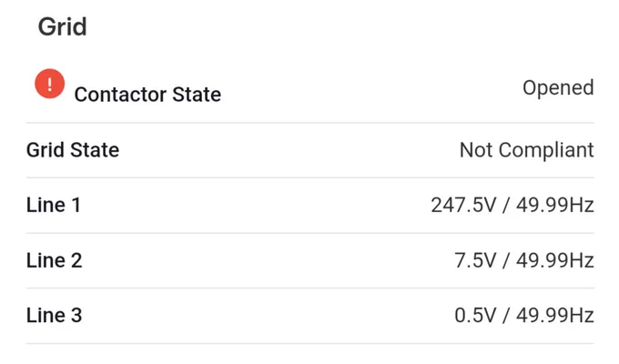
Task: Click the Line 1 row label
Action: click(54, 205)
